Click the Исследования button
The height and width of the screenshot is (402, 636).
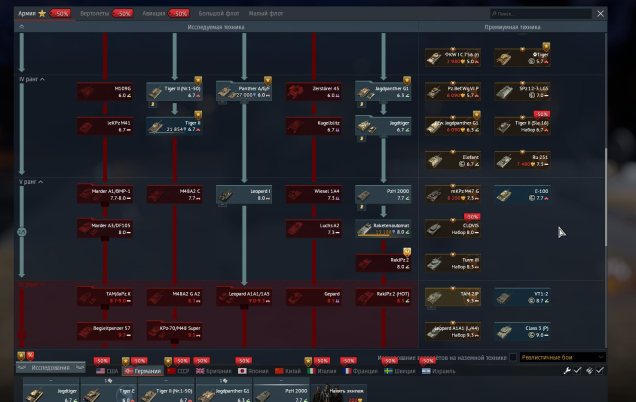pyautogui.click(x=50, y=368)
